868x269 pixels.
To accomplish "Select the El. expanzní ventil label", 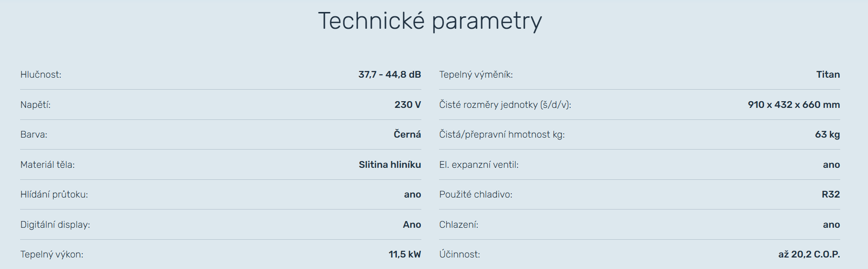I will pos(479,164).
